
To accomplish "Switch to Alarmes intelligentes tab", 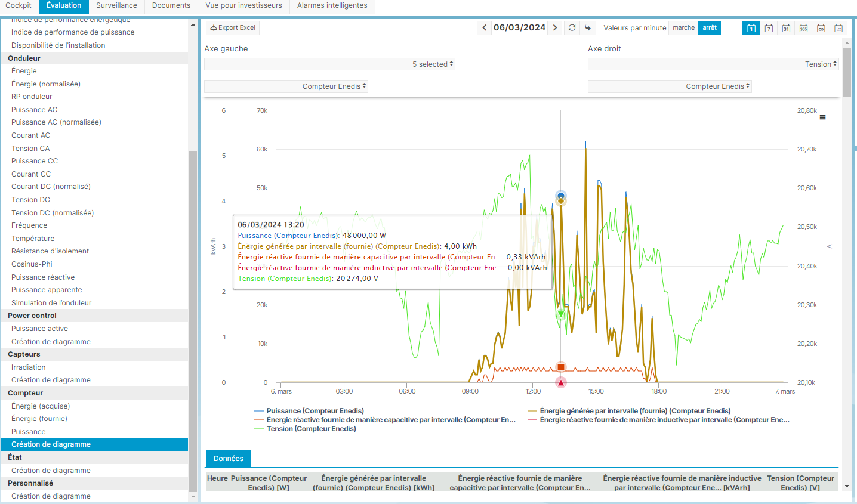I will click(332, 5).
